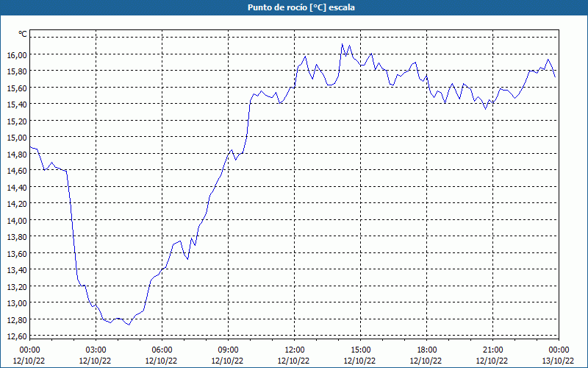Select the 14,20 y-axis value

(x=17, y=204)
